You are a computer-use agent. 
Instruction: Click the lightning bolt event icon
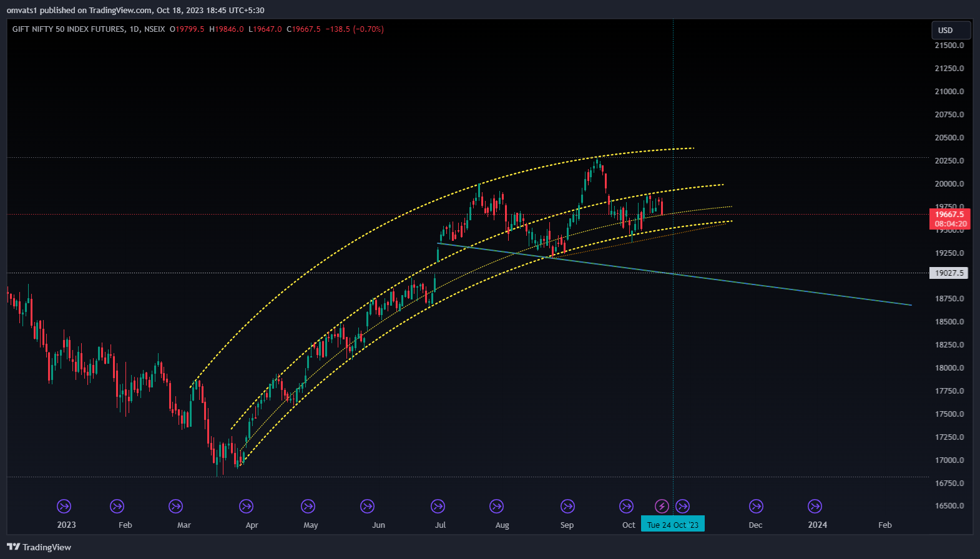[662, 506]
